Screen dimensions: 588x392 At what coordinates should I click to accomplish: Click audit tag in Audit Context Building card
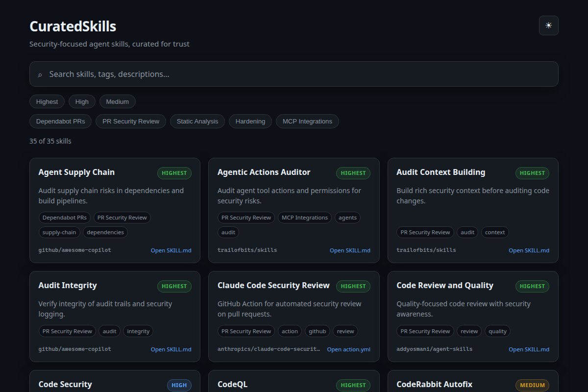(x=467, y=232)
